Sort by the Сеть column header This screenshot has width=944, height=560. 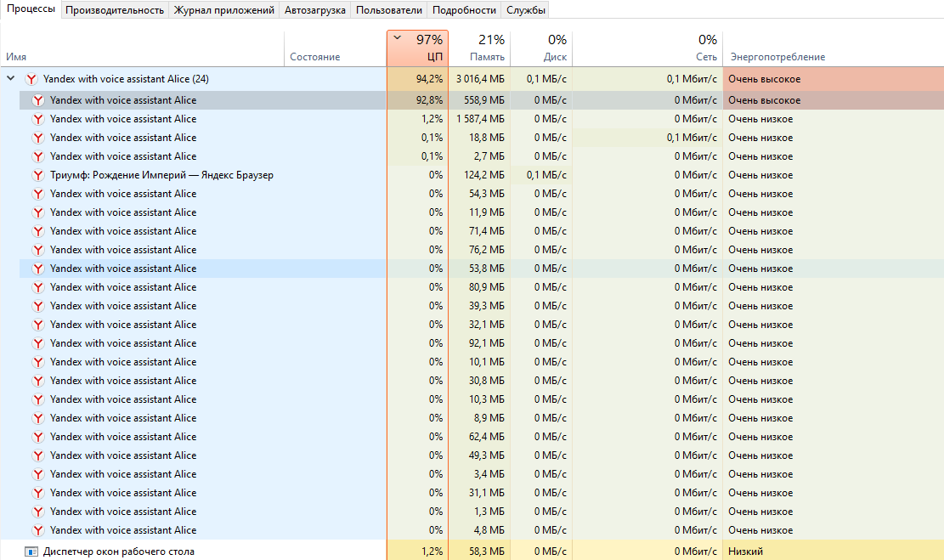(647, 48)
